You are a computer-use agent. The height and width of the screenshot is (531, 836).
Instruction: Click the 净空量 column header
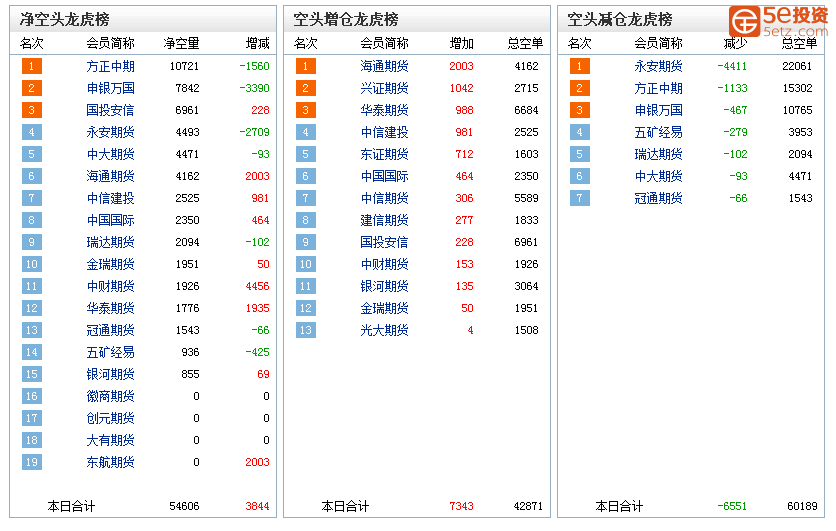[x=181, y=43]
